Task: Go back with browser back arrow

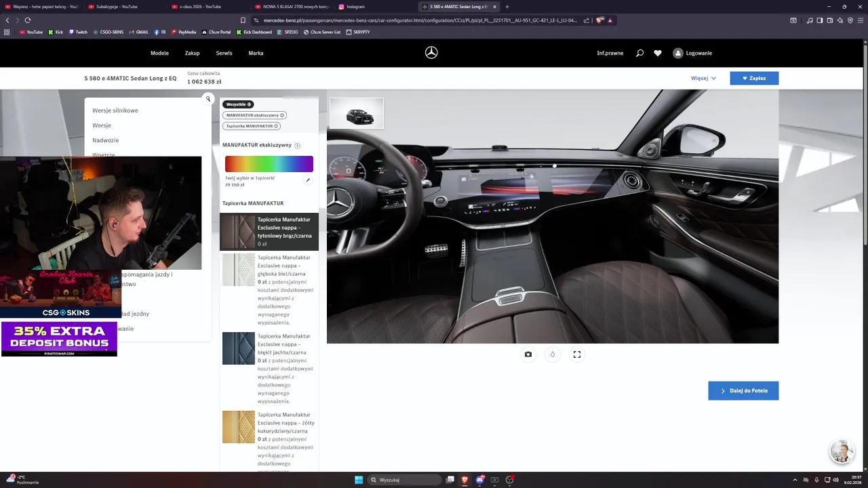Action: [x=7, y=20]
